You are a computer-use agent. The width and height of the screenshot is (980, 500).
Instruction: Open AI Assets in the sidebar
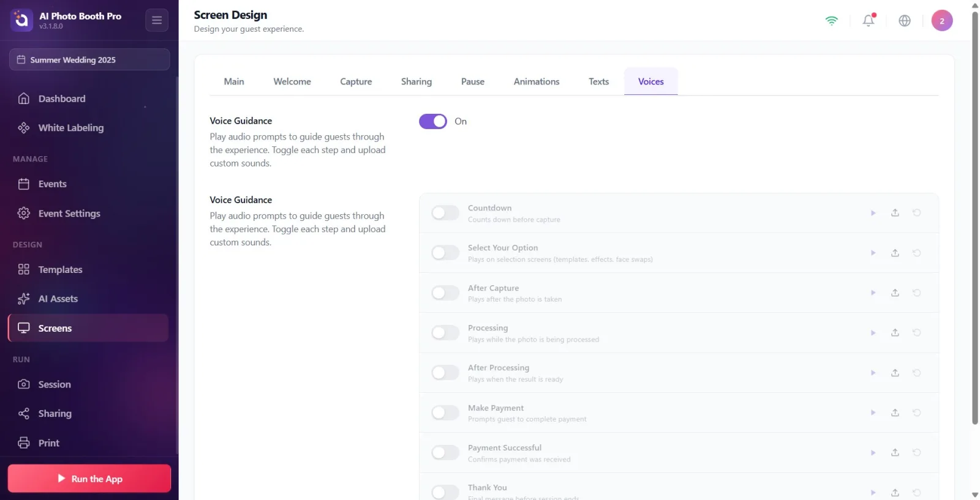[x=88, y=299]
